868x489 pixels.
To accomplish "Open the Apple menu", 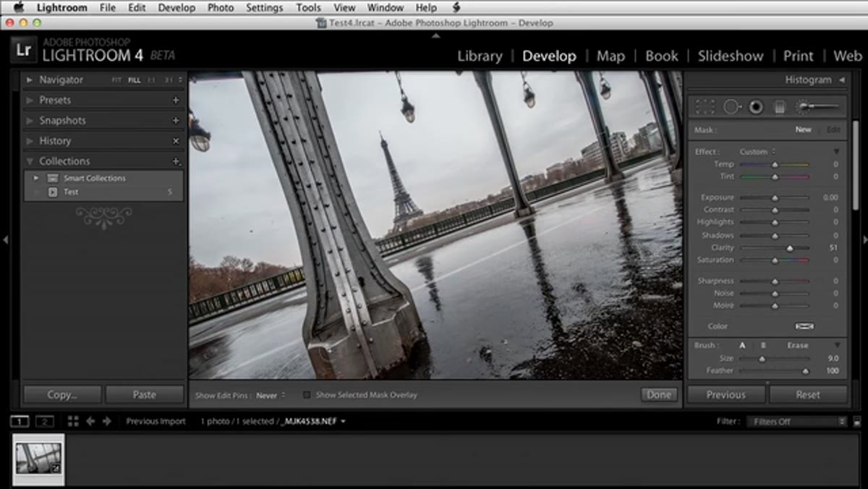I will pyautogui.click(x=19, y=8).
